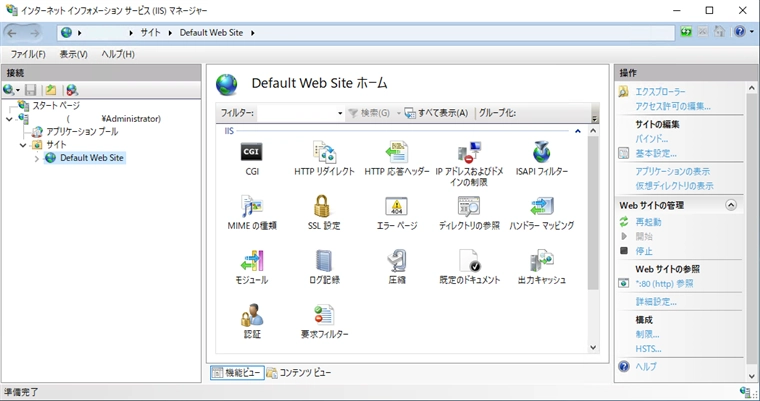Click the home icon in the address bar
Screen dimensions: 760x401
click(720, 32)
